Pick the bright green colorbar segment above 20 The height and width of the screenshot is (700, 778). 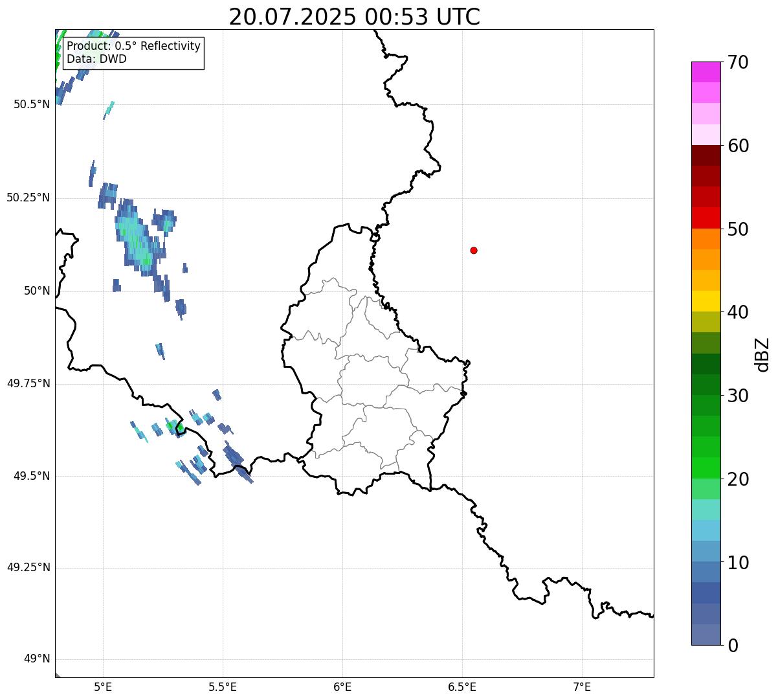[x=706, y=468]
